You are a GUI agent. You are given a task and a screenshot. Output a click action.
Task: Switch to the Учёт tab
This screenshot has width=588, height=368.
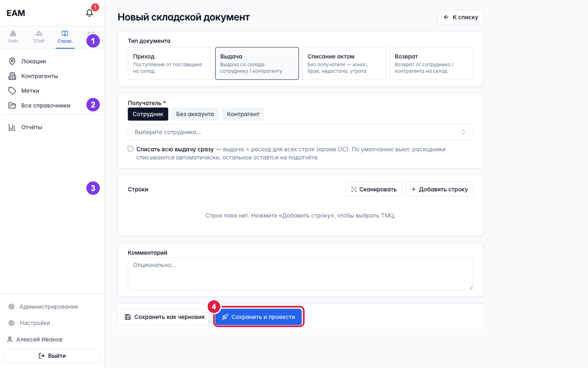click(13, 37)
